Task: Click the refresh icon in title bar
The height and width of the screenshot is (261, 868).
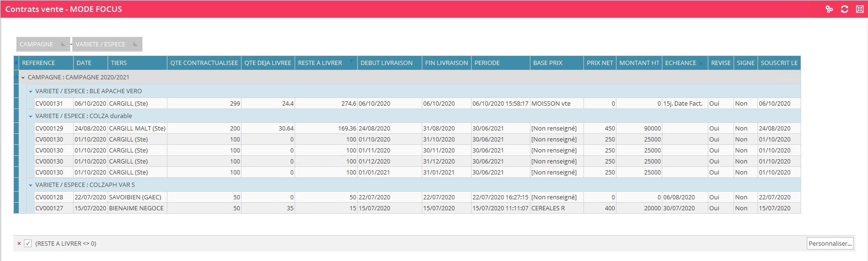Action: coord(845,9)
